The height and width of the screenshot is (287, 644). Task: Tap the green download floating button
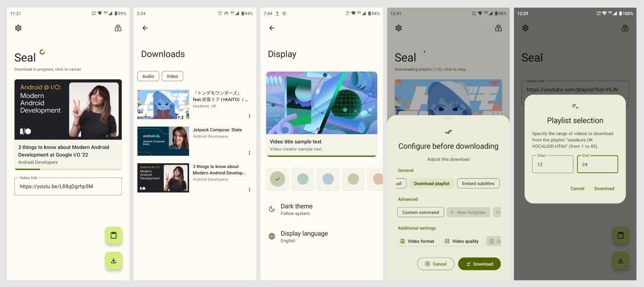pos(113,260)
